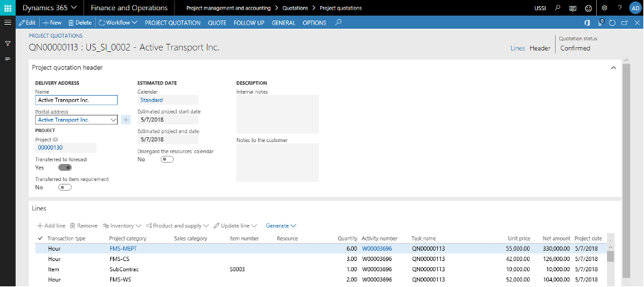
Task: Open in Office icon
Action: click(587, 23)
